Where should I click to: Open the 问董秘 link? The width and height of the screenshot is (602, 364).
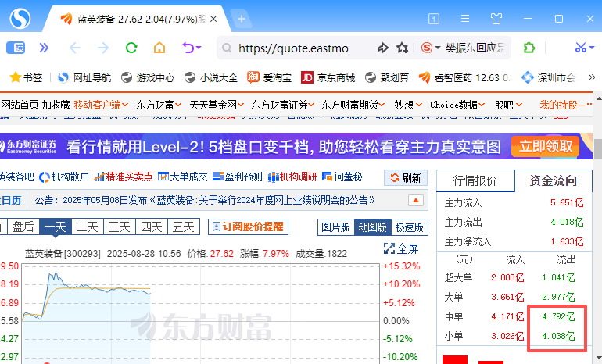[342, 177]
